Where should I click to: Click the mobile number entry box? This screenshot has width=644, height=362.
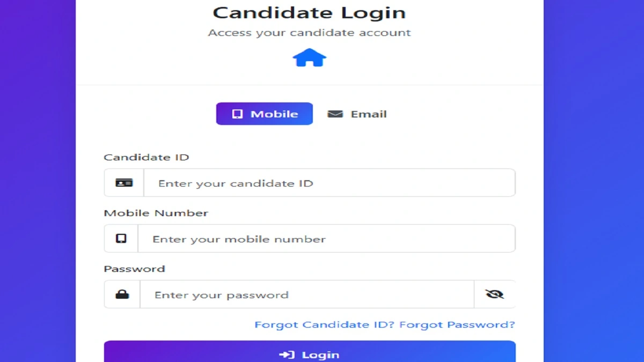[327, 238]
